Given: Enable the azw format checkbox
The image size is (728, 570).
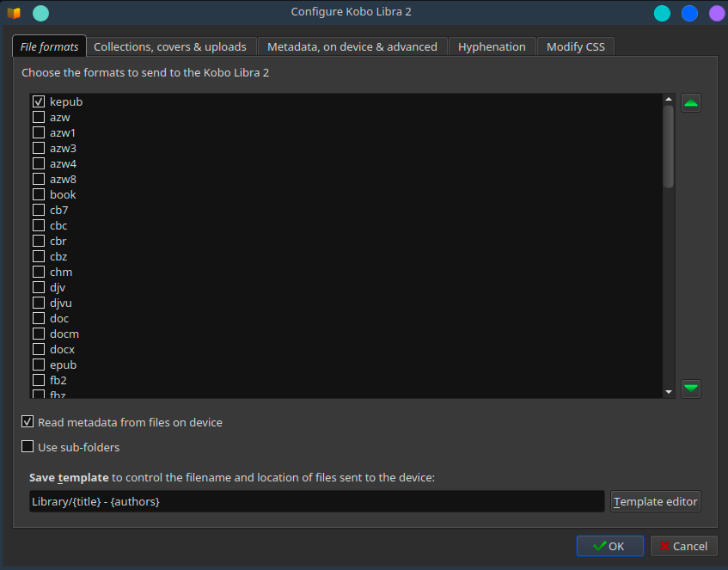Looking at the screenshot, I should coord(39,117).
